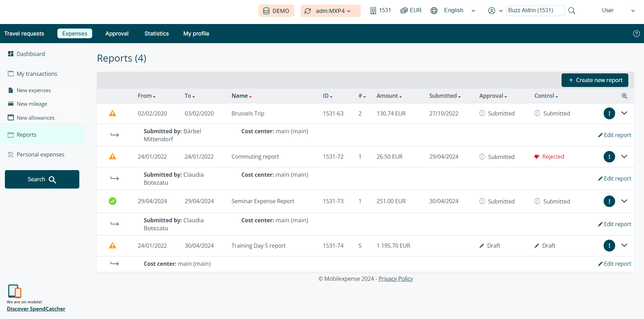Click the Buzz Aldrin user input field
The height and width of the screenshot is (319, 644).
click(x=535, y=10)
